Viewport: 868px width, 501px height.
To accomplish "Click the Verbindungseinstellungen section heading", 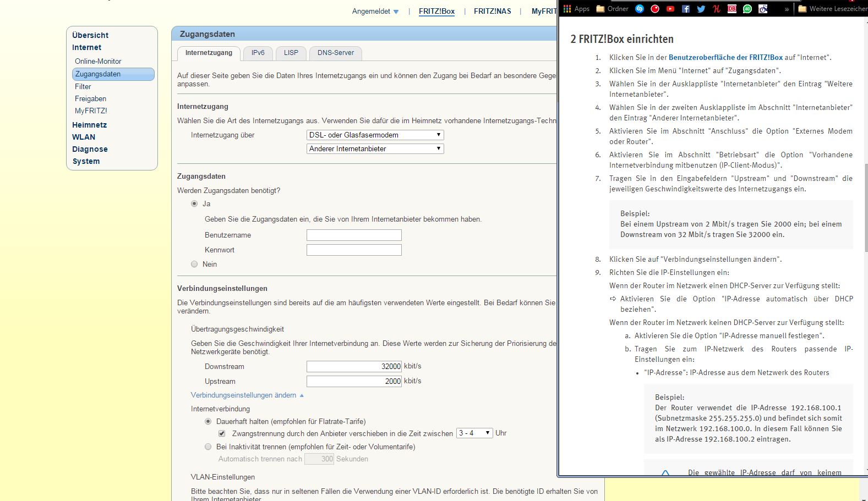I will pos(222,288).
